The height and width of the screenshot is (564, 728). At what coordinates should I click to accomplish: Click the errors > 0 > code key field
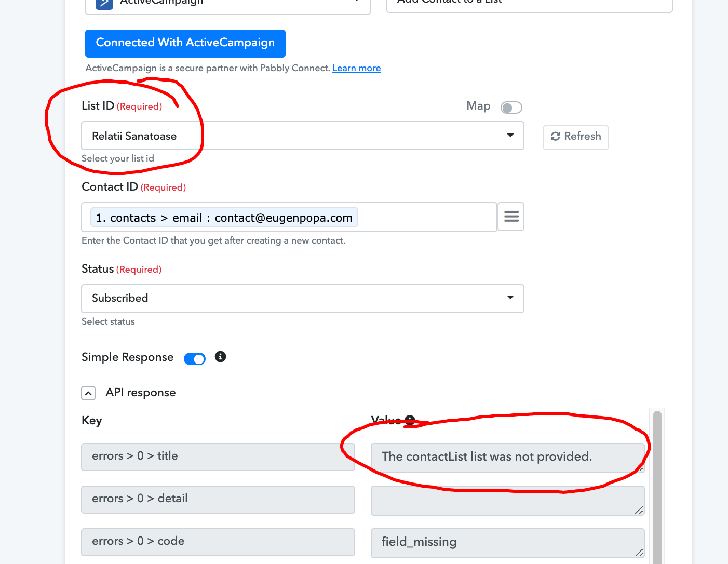[218, 542]
